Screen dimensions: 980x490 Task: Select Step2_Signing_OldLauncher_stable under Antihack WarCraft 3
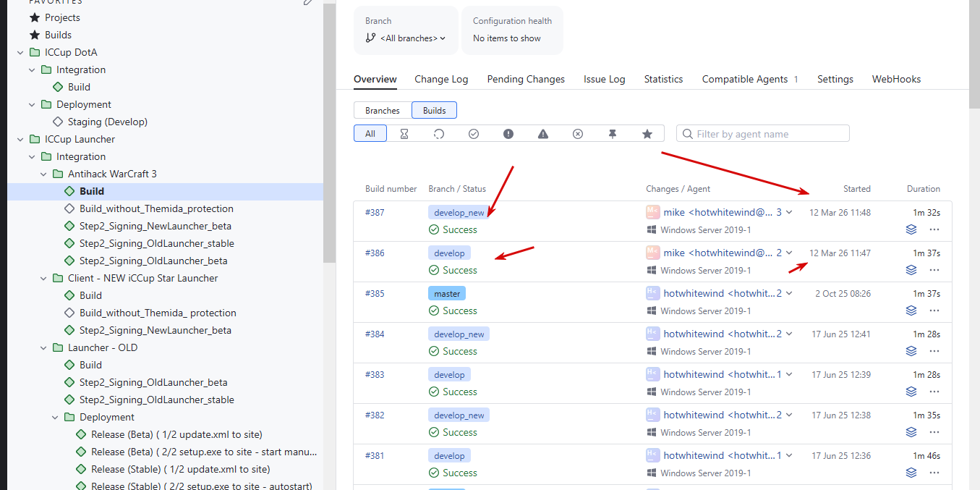coord(156,243)
